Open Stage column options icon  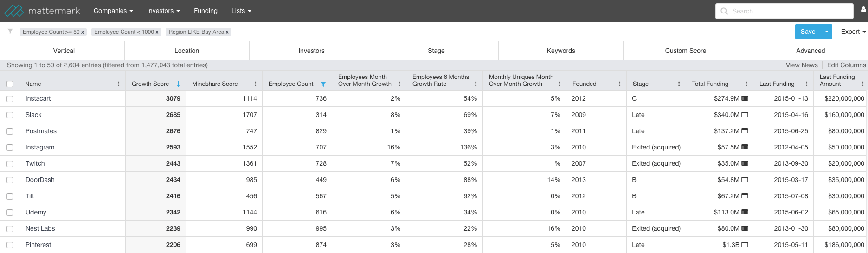679,84
